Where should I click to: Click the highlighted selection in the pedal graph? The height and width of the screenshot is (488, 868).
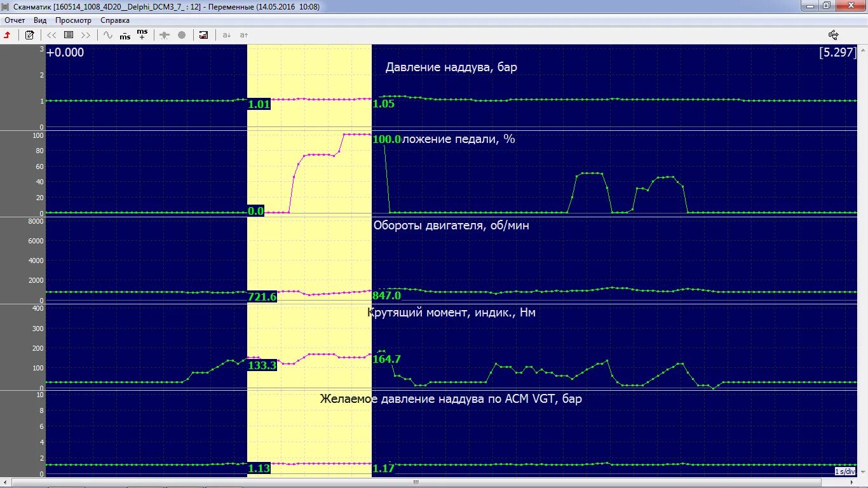(x=309, y=173)
